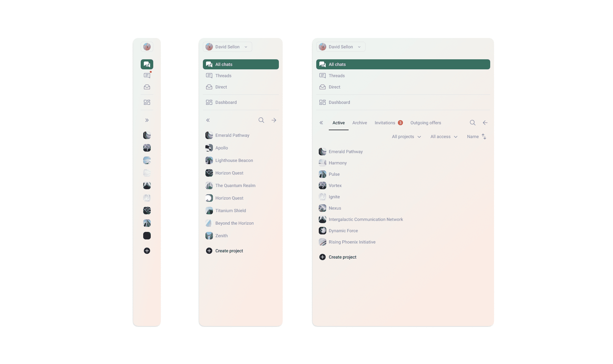Image resolution: width=613 pixels, height=364 pixels.
Task: Click the right arrow in middle panel
Action: click(x=274, y=120)
